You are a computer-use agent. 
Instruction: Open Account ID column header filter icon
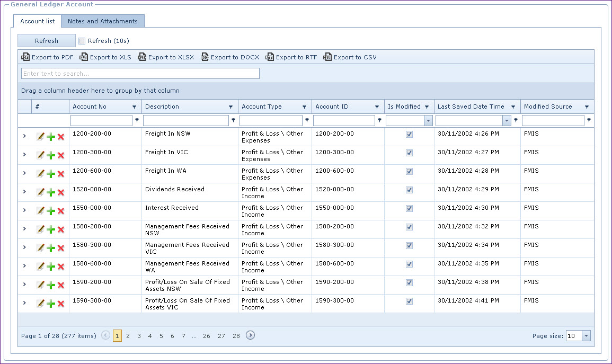(x=377, y=107)
